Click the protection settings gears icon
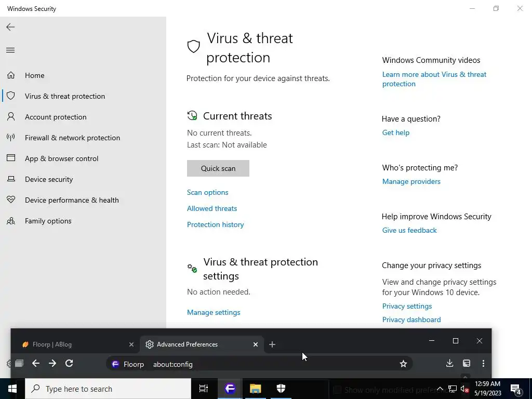Screen dimensions: 532x399 coord(192,268)
